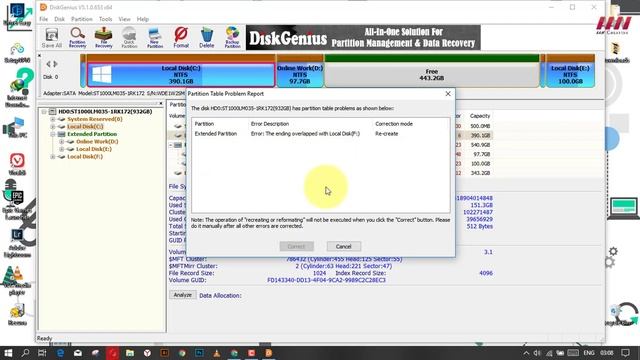Click the Volume GUID value text
The image size is (640, 360).
(x=326, y=280)
